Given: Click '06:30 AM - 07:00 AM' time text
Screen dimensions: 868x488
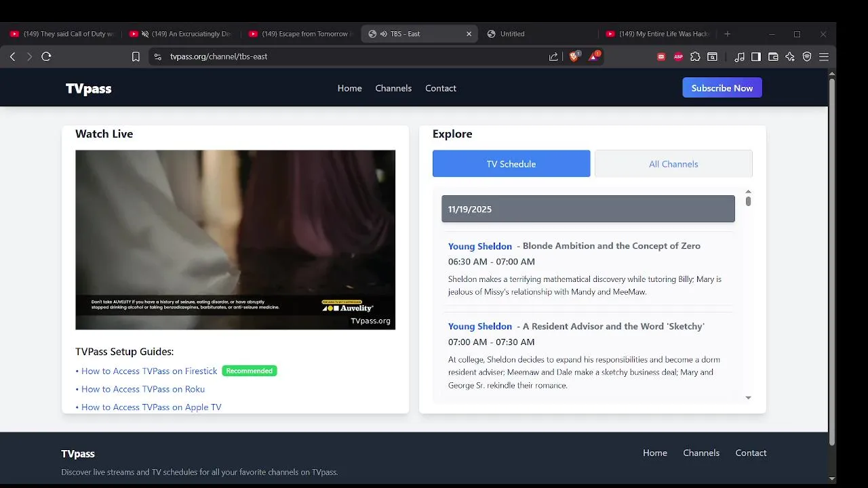Looking at the screenshot, I should tap(492, 262).
